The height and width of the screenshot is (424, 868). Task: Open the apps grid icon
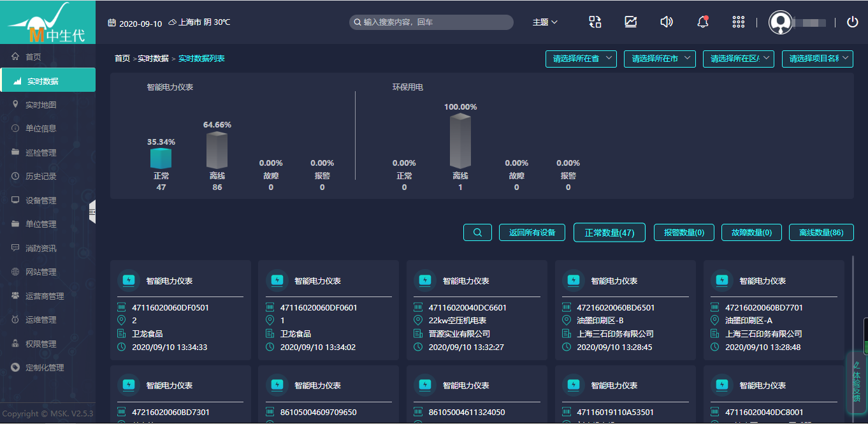tap(739, 22)
